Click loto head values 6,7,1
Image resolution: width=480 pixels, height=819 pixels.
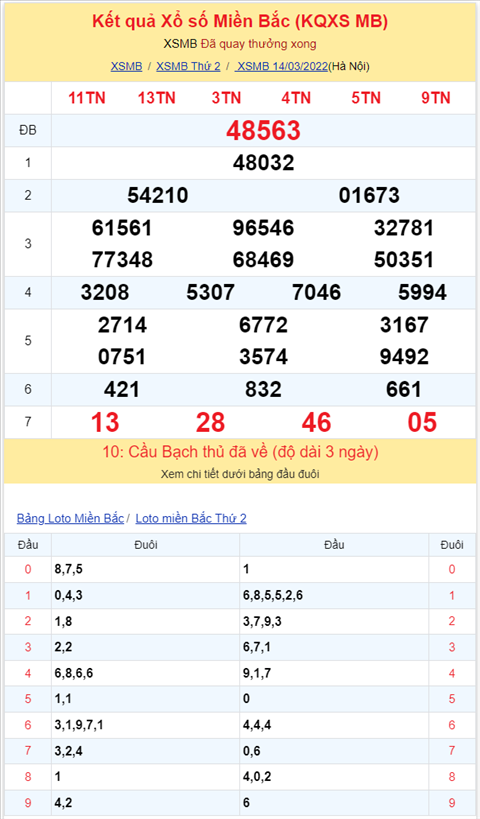pos(257,647)
